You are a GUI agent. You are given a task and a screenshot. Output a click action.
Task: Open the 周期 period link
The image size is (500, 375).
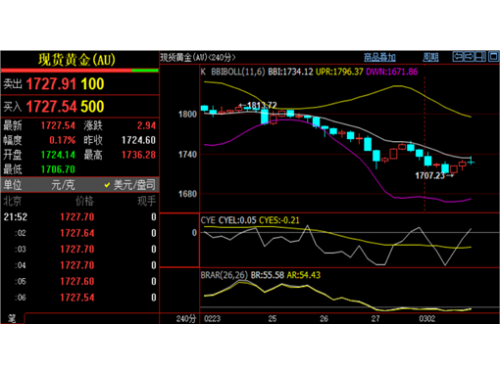point(431,58)
